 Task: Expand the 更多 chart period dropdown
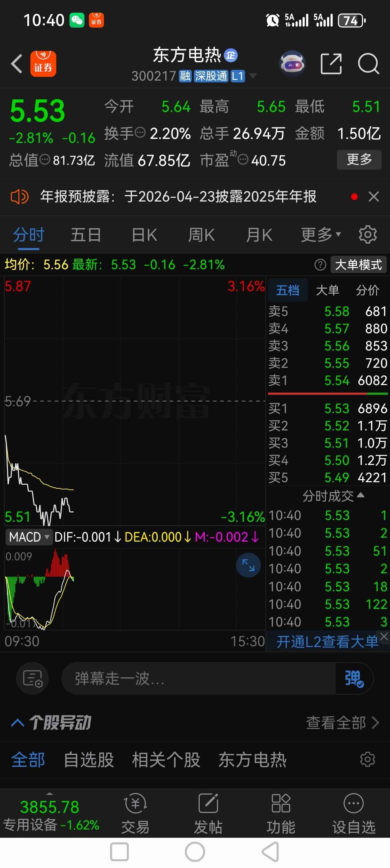tap(321, 235)
